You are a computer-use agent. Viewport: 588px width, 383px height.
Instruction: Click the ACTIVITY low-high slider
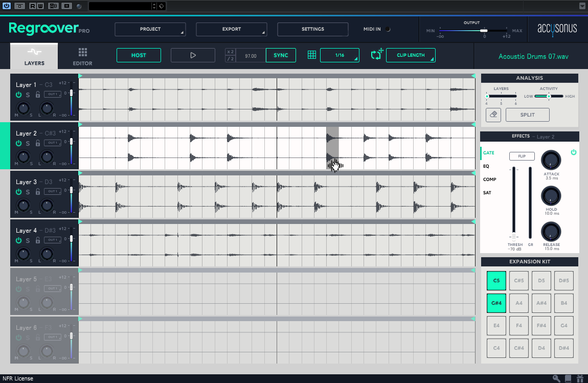[x=549, y=97]
